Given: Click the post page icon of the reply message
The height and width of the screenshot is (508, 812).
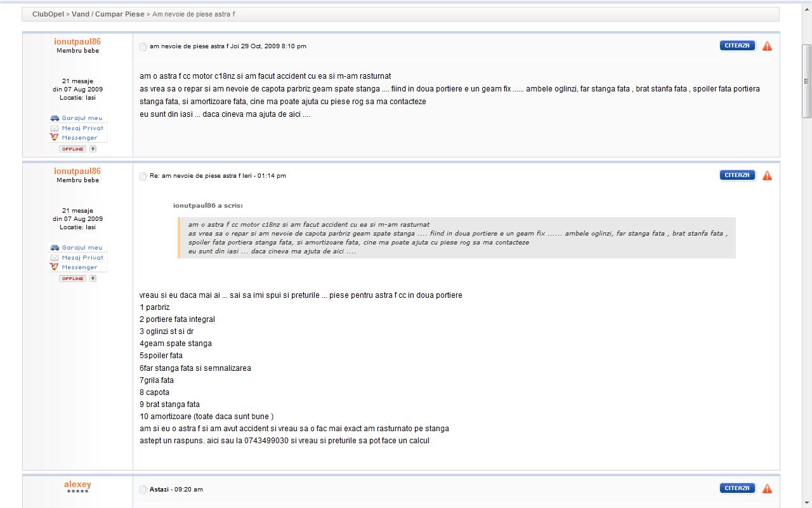Looking at the screenshot, I should [x=143, y=176].
